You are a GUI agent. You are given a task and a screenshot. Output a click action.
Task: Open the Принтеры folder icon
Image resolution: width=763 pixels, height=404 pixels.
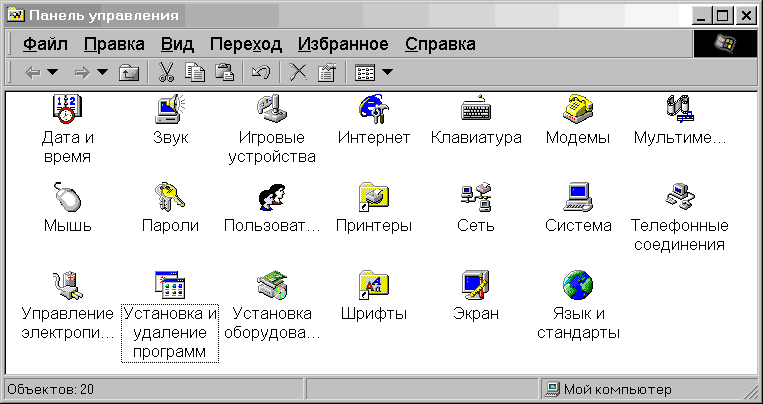pos(374,197)
